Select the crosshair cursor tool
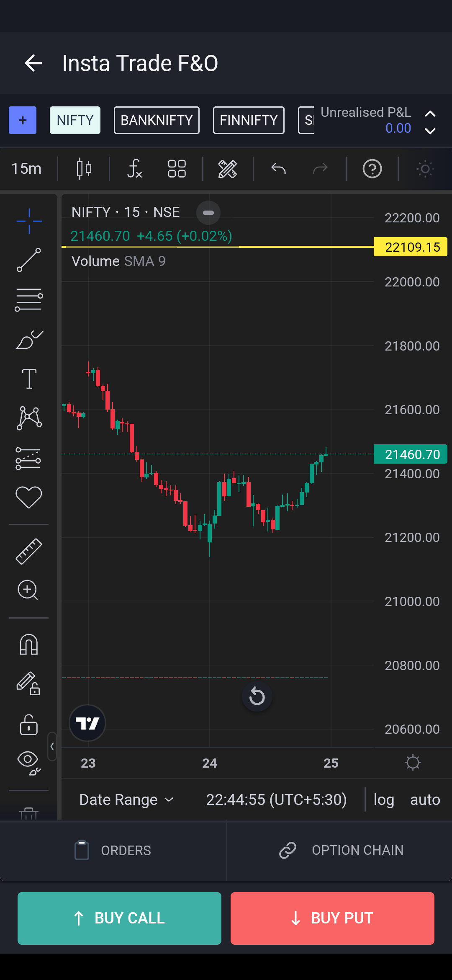Image resolution: width=452 pixels, height=980 pixels. click(x=29, y=221)
